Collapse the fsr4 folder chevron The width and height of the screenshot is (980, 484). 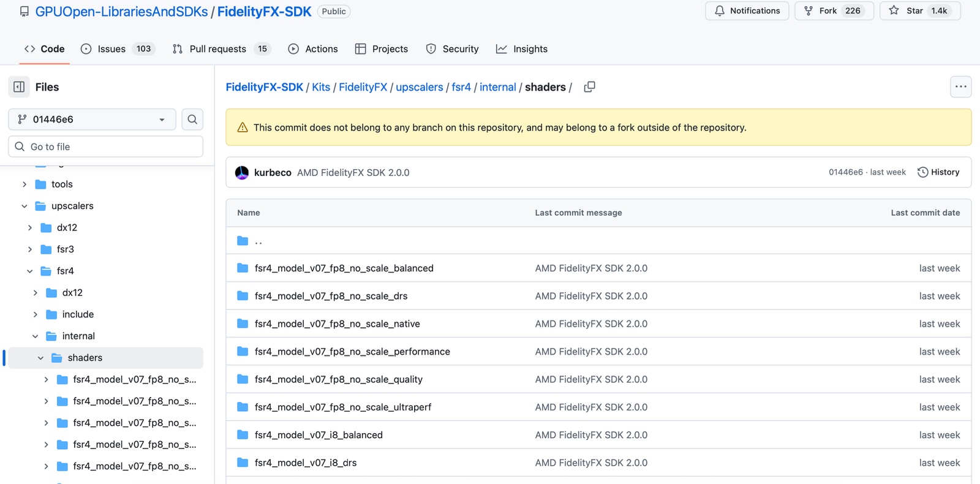point(30,271)
